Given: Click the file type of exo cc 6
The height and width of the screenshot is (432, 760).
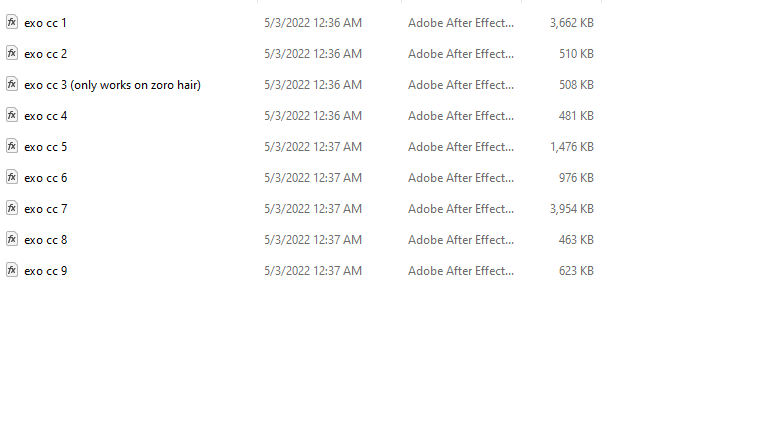Looking at the screenshot, I should pos(460,178).
